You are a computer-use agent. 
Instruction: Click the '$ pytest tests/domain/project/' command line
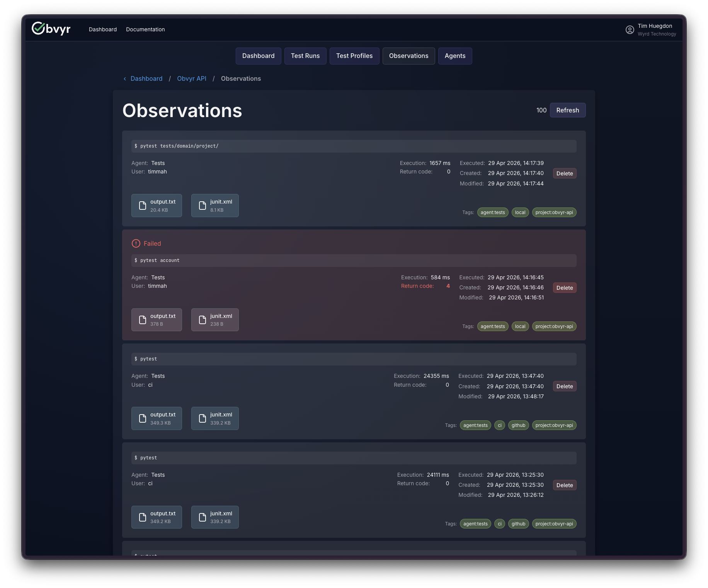[354, 146]
